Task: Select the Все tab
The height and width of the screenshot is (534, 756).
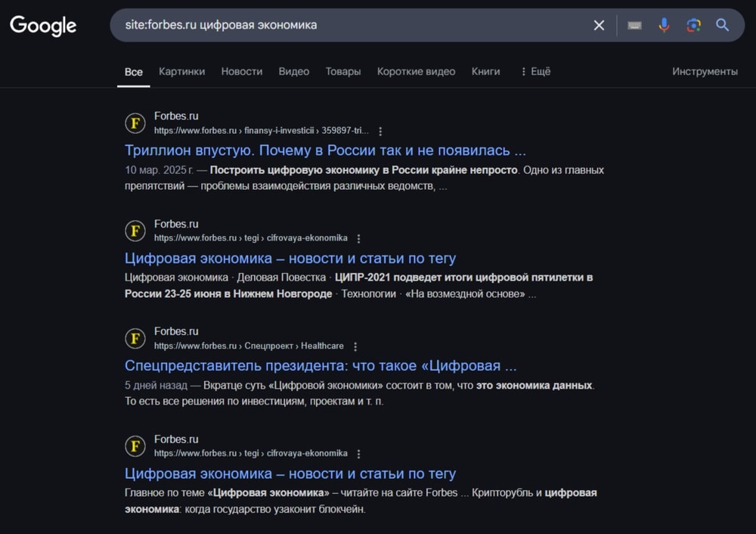Action: tap(134, 72)
